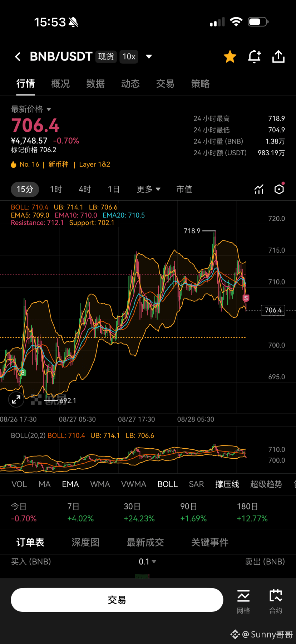296x644 pixels.
Task: Select the 1时 timeframe
Action: (x=56, y=189)
